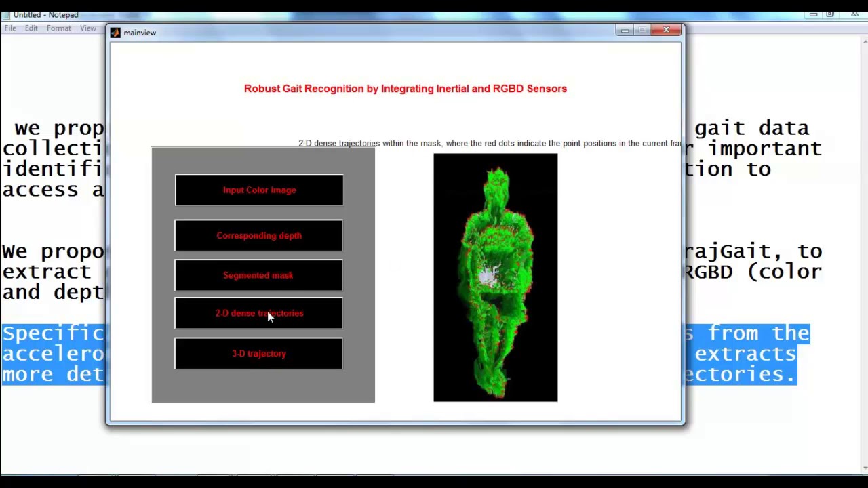Screen dimensions: 868x488
Task: Click the Robust Gait Recognition title text
Action: [x=406, y=89]
